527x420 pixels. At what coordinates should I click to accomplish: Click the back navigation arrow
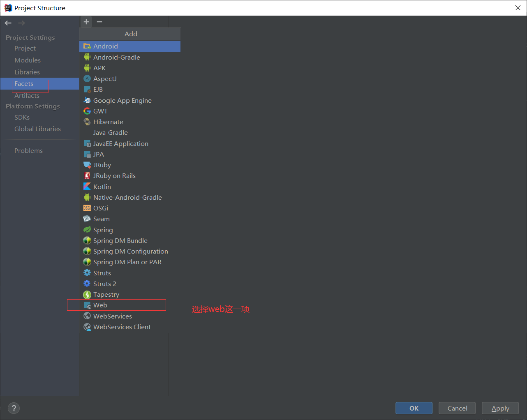click(8, 23)
